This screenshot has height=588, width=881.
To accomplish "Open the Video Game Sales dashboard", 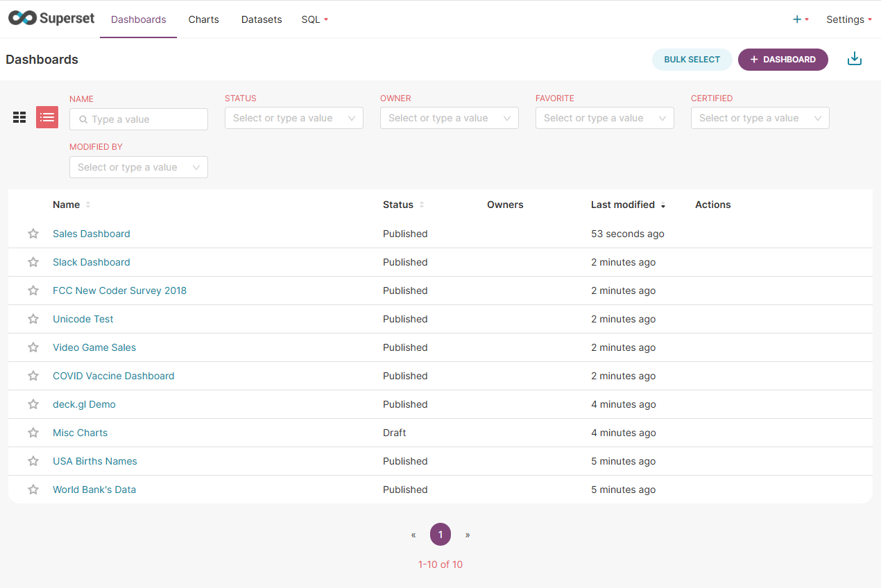I will tap(94, 347).
